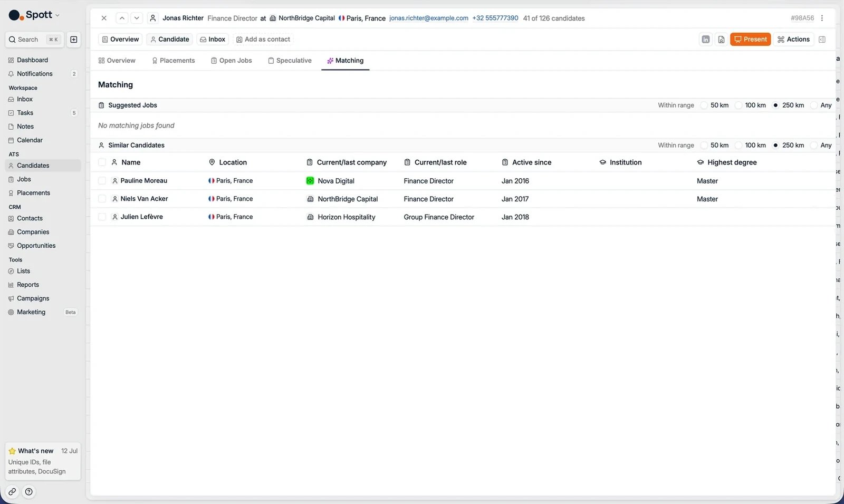Open Opportunities in the sidebar
Screen dimensions: 844x504
pyautogui.click(x=43, y=246)
